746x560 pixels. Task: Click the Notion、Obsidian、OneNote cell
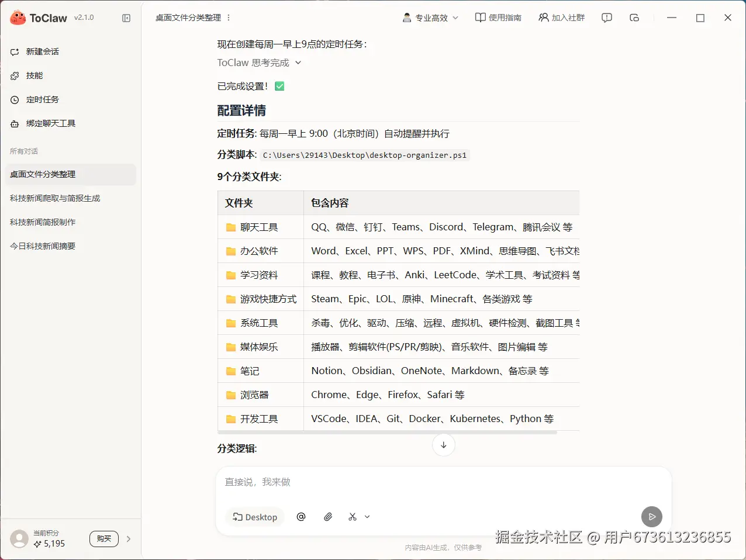coord(441,371)
